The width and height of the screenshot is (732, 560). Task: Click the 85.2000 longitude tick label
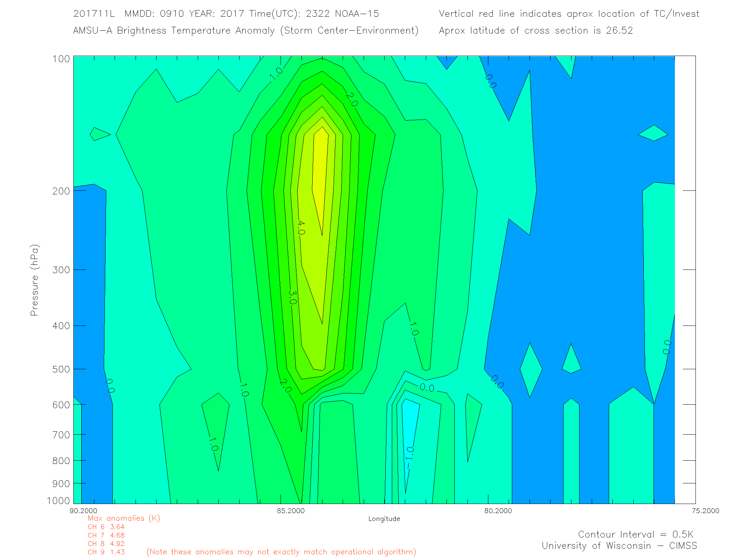click(x=291, y=511)
